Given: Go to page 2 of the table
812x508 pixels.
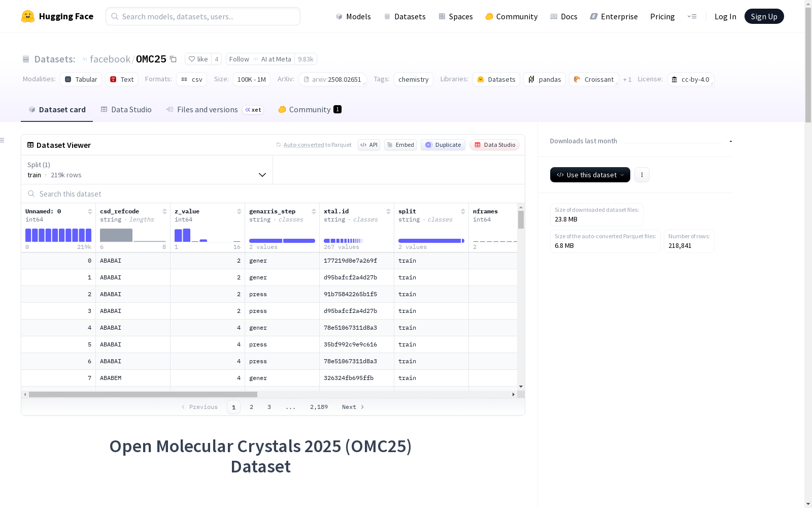Looking at the screenshot, I should (x=251, y=407).
